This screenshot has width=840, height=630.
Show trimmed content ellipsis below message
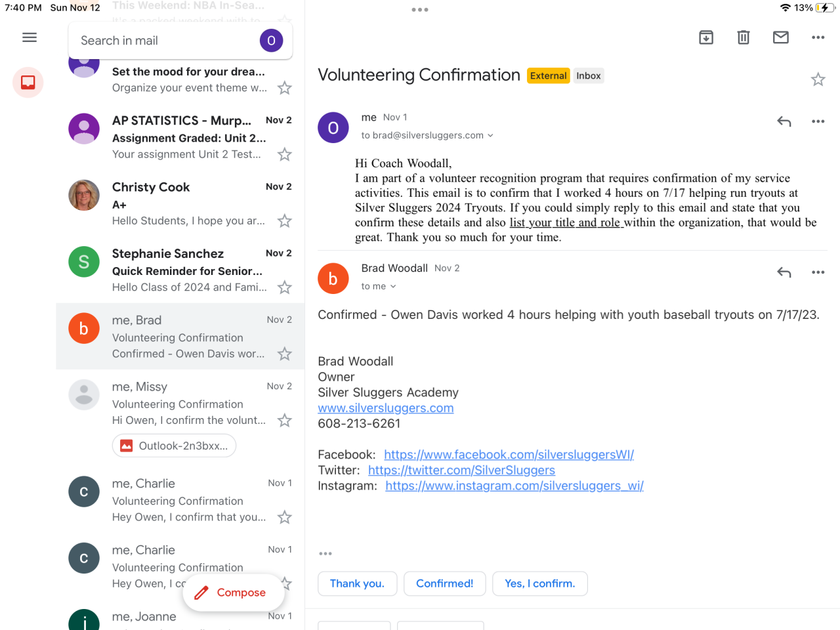click(325, 554)
